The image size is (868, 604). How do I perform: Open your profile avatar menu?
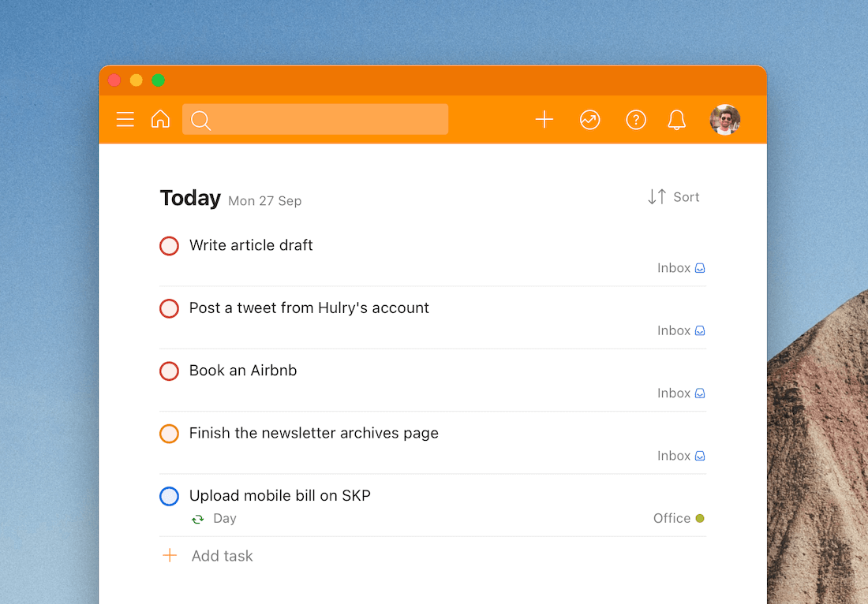tap(724, 119)
